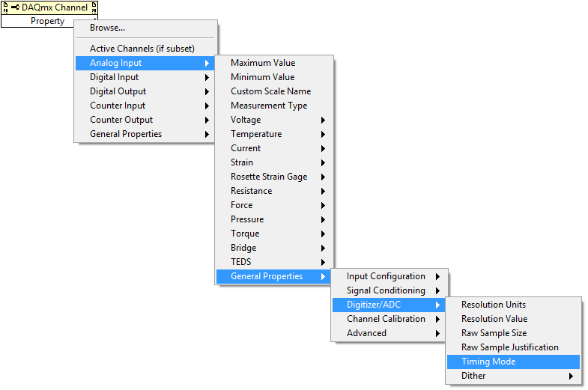Screen dimensions: 588x390
Task: Open General Properties under Analog Input
Action: (x=274, y=276)
